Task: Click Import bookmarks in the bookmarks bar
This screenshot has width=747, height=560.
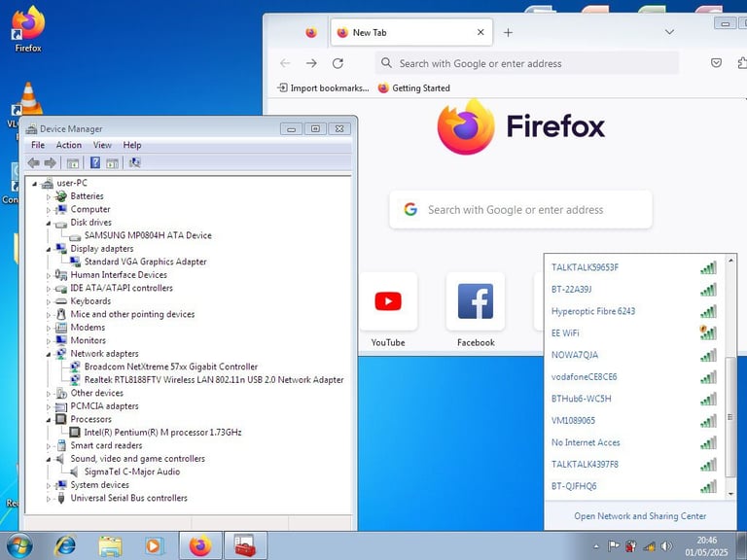Action: click(324, 88)
